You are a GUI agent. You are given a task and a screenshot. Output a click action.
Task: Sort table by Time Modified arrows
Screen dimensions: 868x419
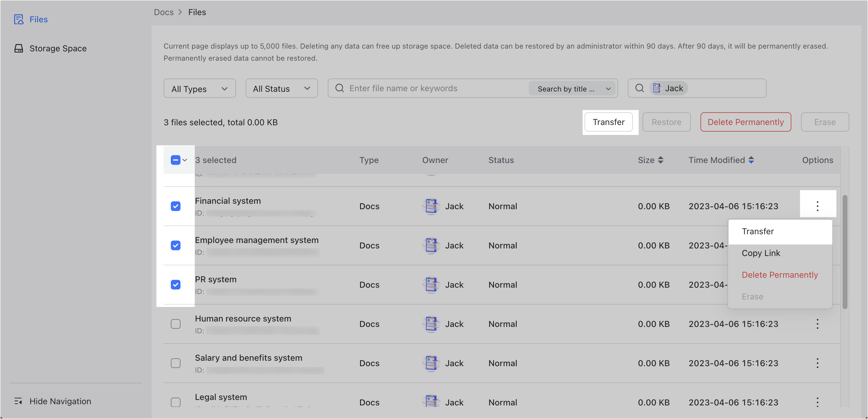[x=751, y=160]
